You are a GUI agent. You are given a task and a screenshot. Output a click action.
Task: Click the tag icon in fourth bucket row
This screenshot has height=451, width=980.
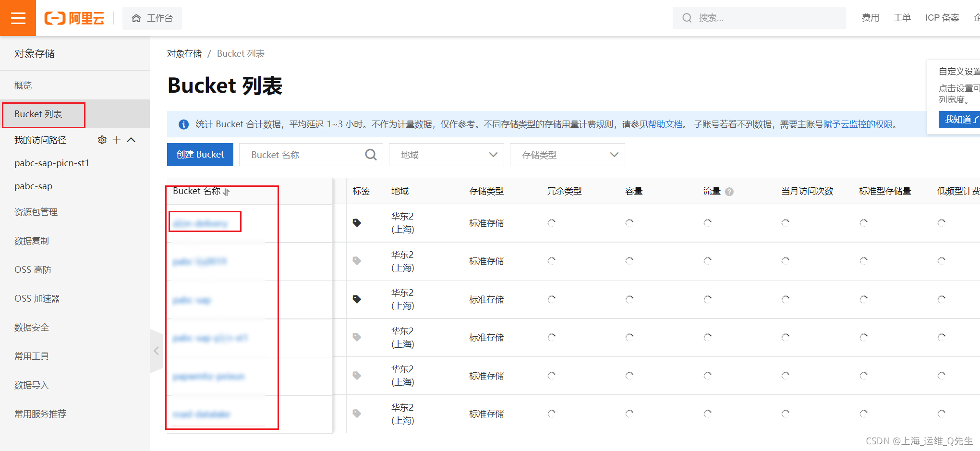[x=357, y=337]
